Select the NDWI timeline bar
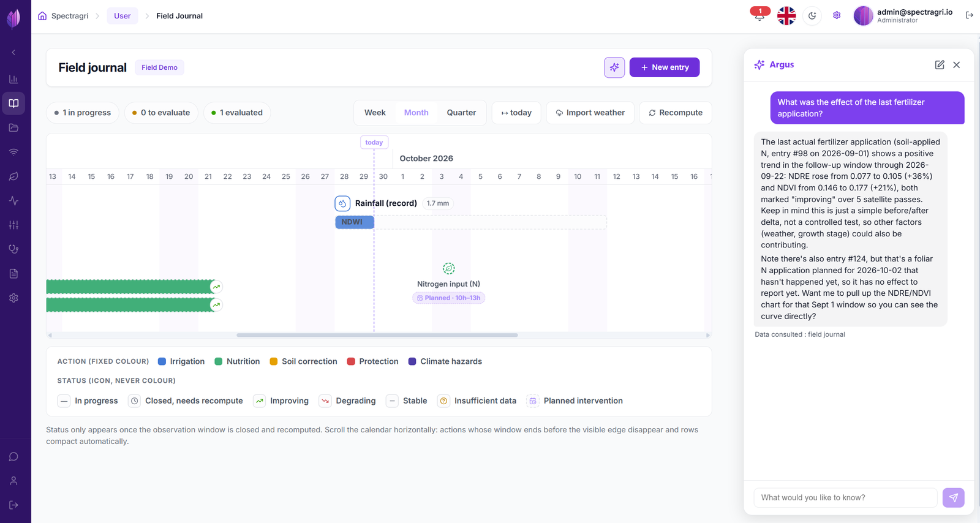The width and height of the screenshot is (980, 523). click(x=355, y=222)
